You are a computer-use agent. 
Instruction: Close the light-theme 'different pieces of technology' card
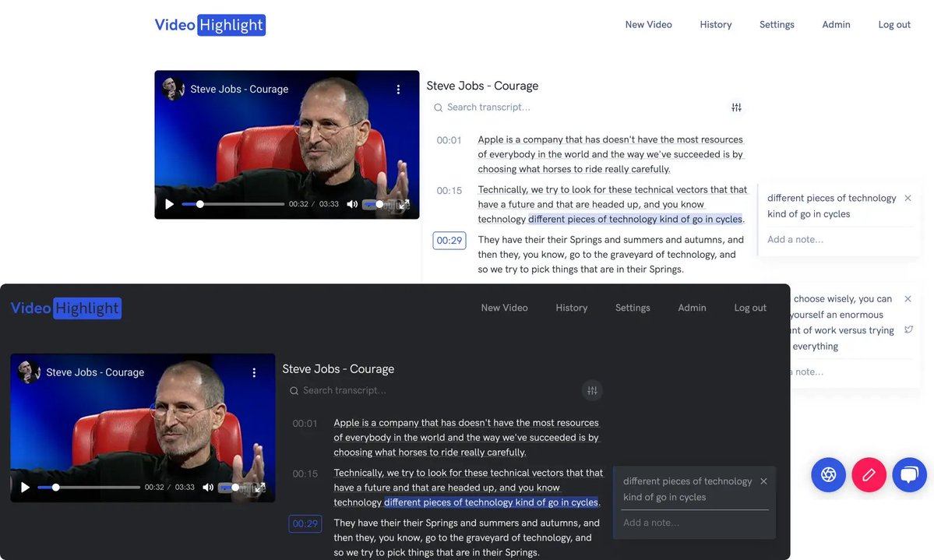(x=908, y=199)
